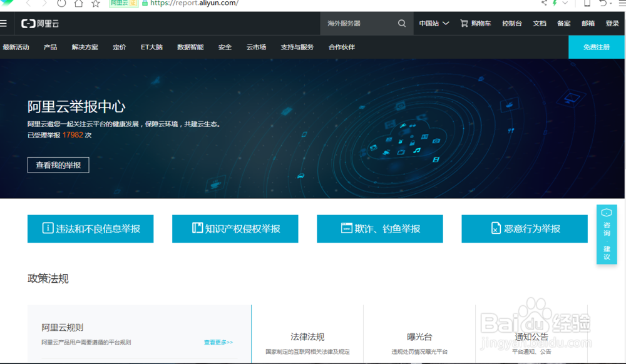Click the green lock security icon
This screenshot has height=364, width=626.
pyautogui.click(x=145, y=3)
